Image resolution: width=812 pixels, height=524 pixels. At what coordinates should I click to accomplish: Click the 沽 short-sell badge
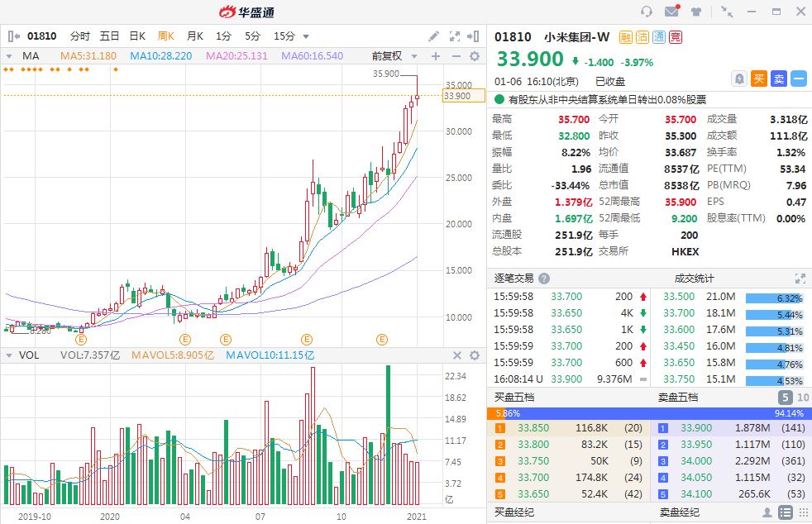pos(642,37)
